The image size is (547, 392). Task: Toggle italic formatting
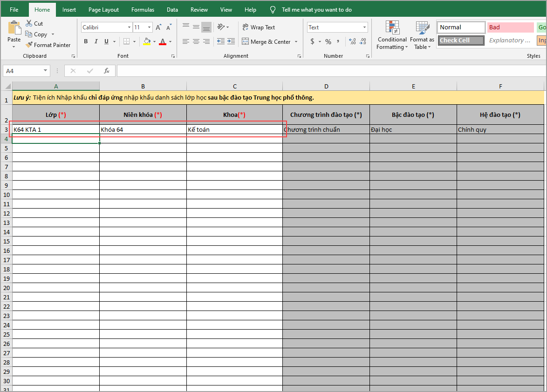(x=96, y=41)
